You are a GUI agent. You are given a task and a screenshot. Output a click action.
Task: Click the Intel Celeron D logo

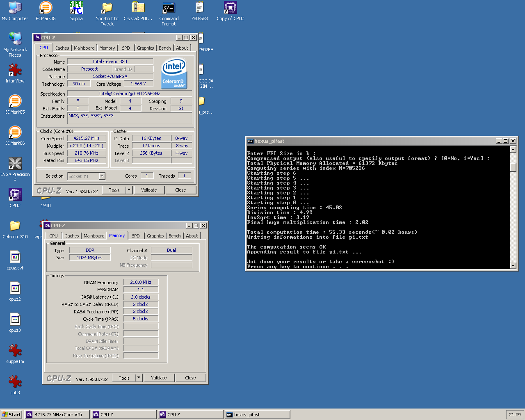(x=174, y=74)
